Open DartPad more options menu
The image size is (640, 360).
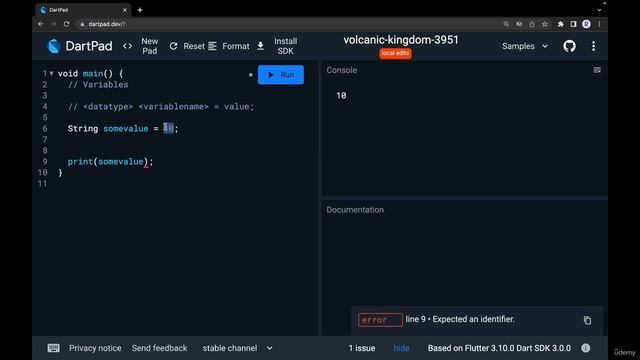[593, 46]
